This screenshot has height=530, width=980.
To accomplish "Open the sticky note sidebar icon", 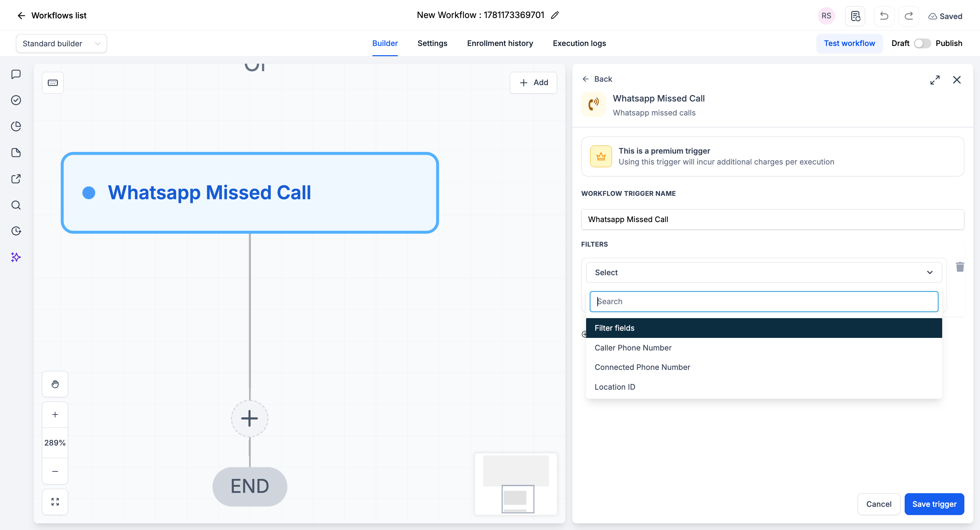I will [16, 153].
